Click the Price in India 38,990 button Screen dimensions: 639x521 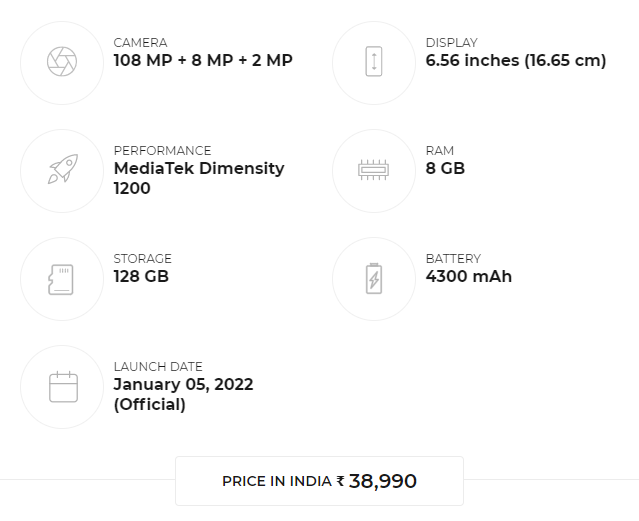[320, 481]
